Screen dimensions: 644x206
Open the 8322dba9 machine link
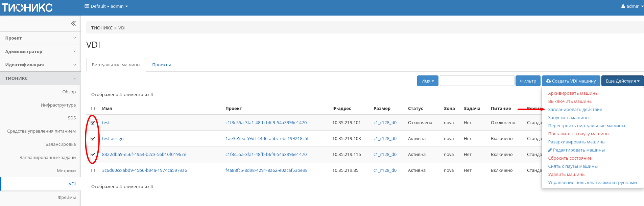(144, 155)
